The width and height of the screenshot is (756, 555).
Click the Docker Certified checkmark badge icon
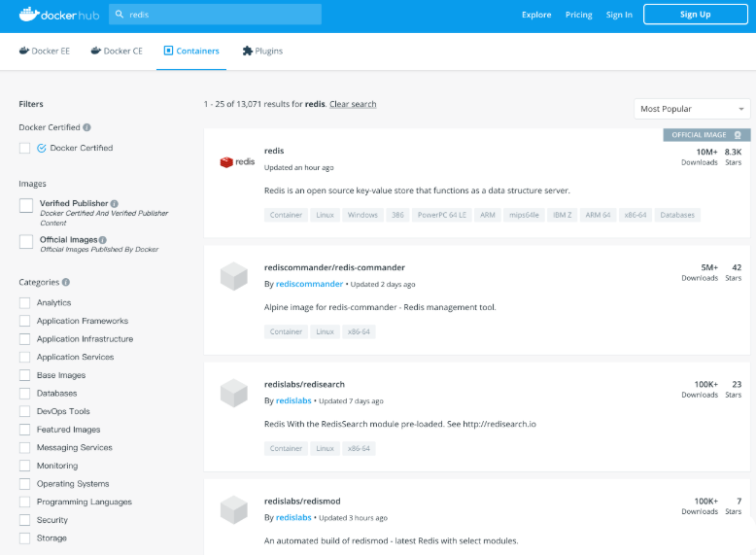[42, 148]
